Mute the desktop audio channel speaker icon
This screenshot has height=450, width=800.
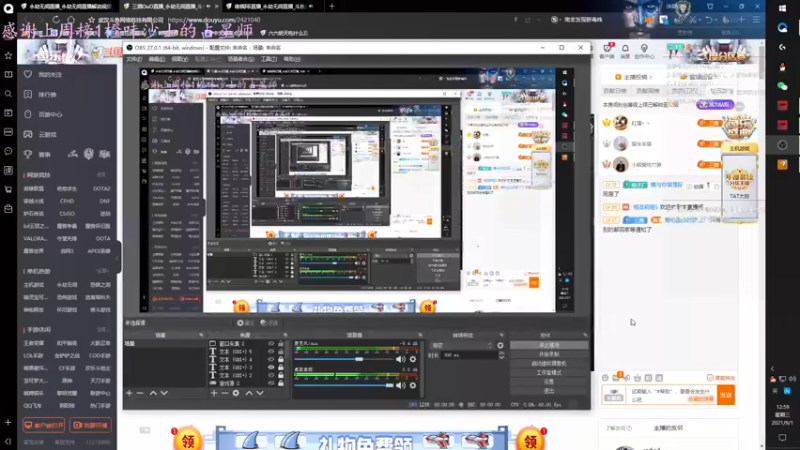(x=401, y=385)
